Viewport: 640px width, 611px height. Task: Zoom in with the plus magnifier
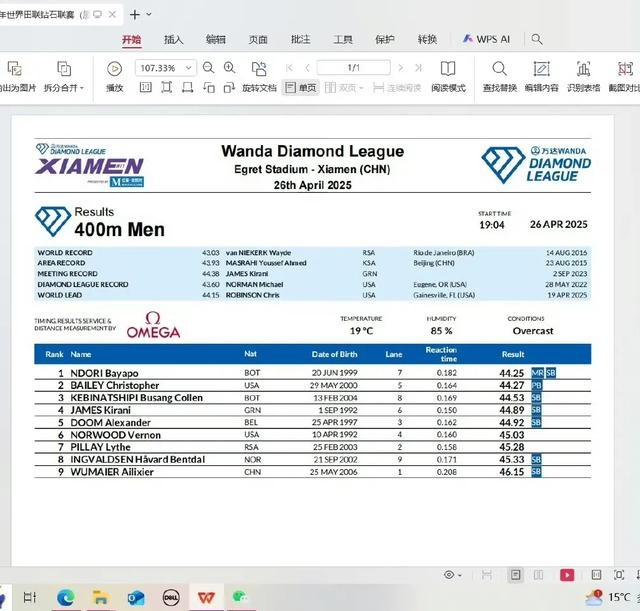click(x=230, y=68)
